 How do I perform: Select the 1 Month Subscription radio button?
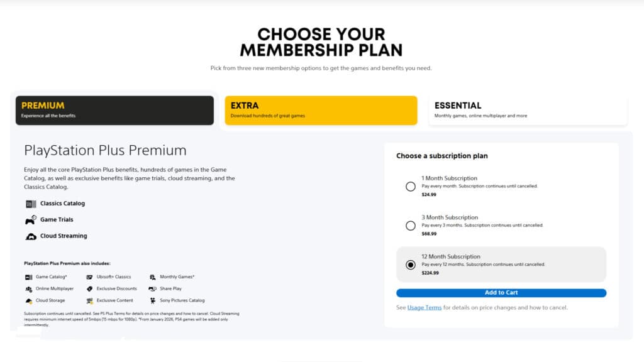click(x=410, y=187)
